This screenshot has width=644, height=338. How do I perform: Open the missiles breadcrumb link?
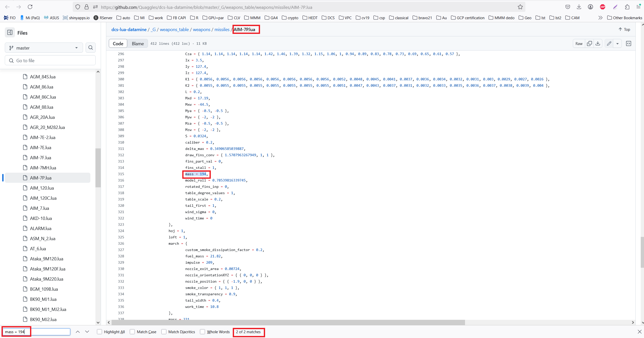tap(222, 29)
